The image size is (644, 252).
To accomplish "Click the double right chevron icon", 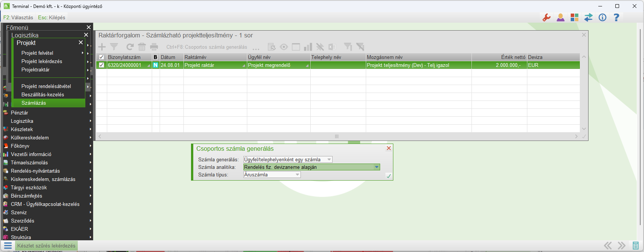I will 621,246.
